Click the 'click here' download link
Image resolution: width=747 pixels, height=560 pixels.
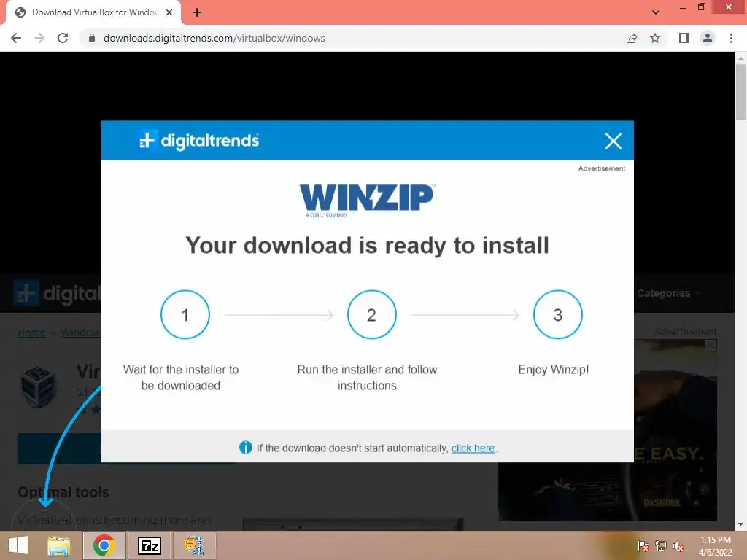[473, 448]
